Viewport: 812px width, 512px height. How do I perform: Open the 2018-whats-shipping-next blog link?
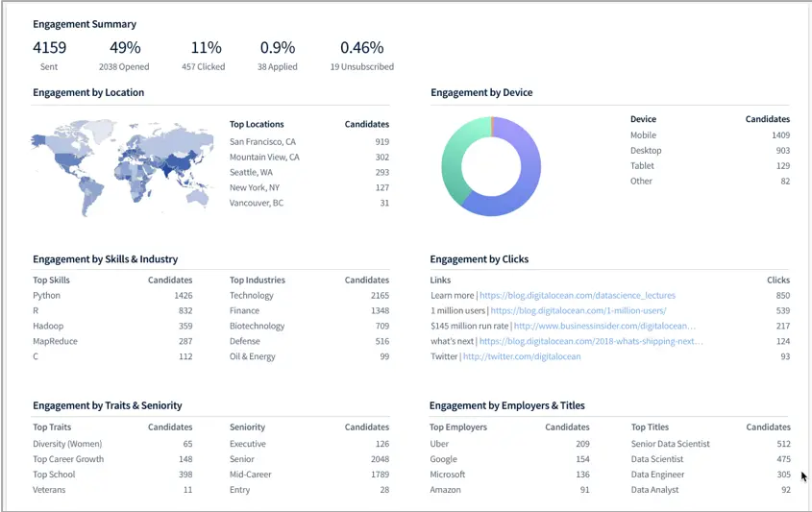coord(591,341)
